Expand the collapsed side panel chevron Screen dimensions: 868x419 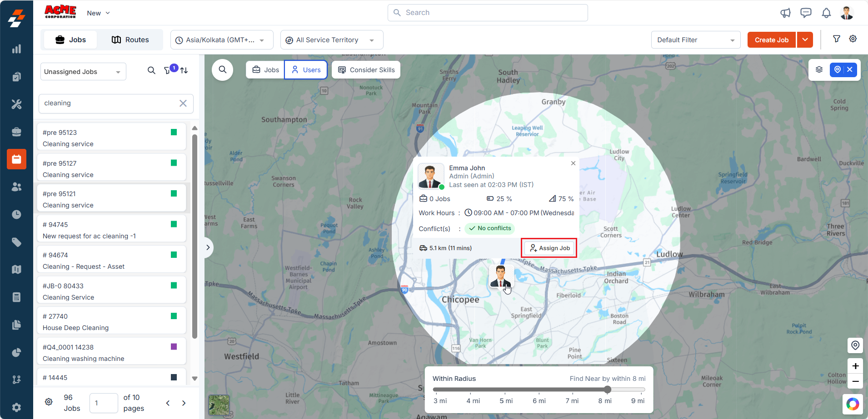click(208, 247)
